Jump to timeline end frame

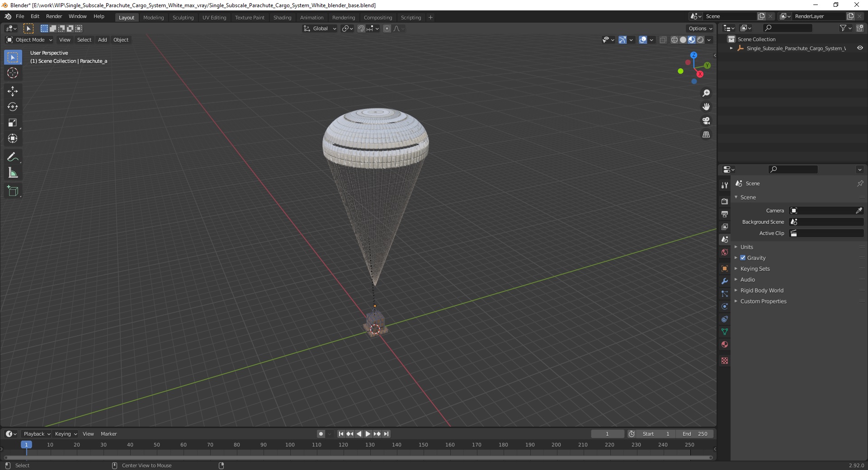386,434
